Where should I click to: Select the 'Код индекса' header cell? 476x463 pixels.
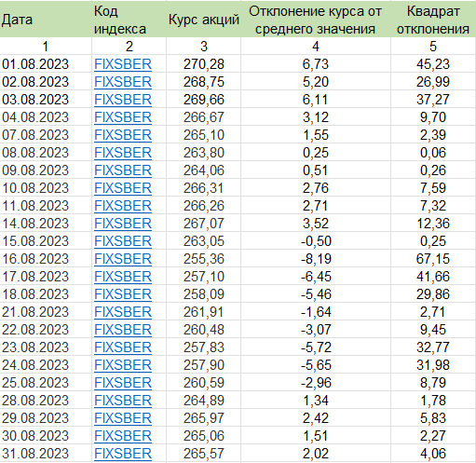pyautogui.click(x=129, y=20)
